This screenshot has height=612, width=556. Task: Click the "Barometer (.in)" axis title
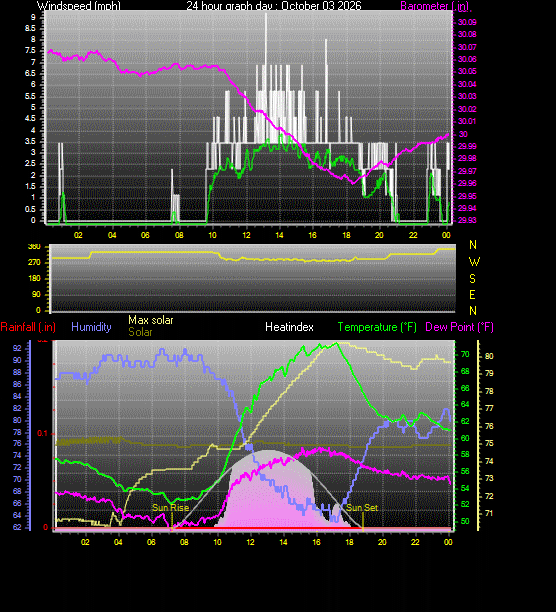click(x=435, y=6)
